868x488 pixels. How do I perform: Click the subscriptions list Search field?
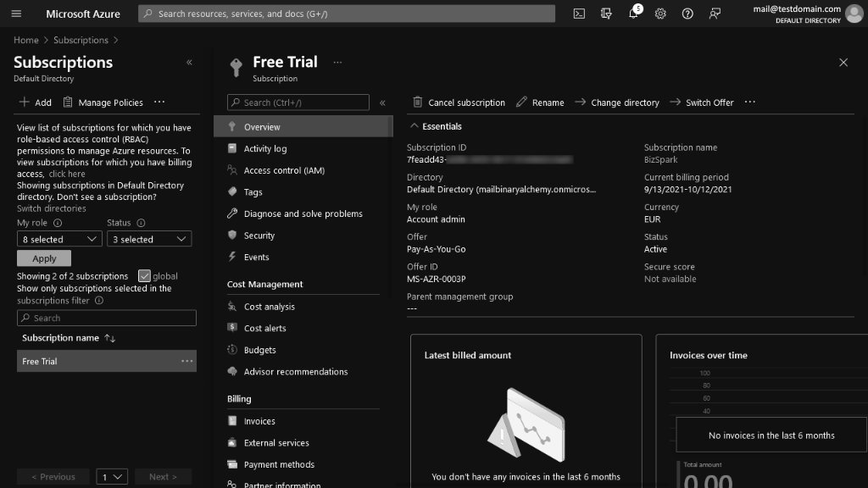(107, 318)
